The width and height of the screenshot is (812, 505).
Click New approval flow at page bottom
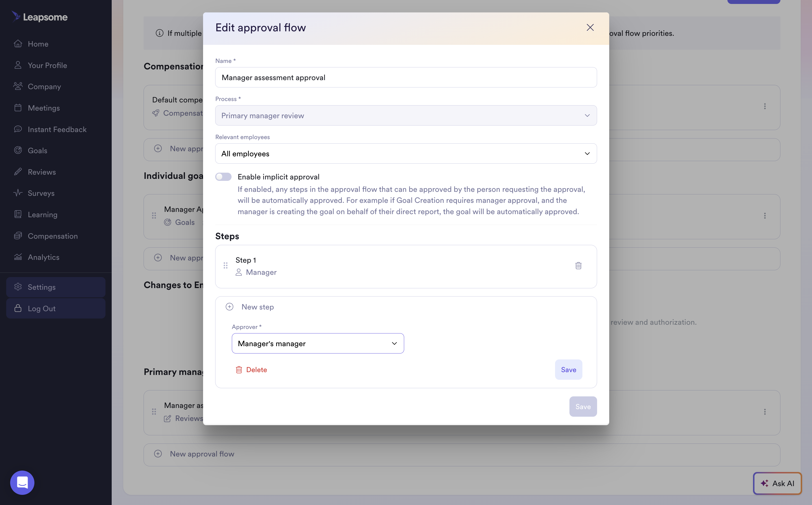pos(462,454)
